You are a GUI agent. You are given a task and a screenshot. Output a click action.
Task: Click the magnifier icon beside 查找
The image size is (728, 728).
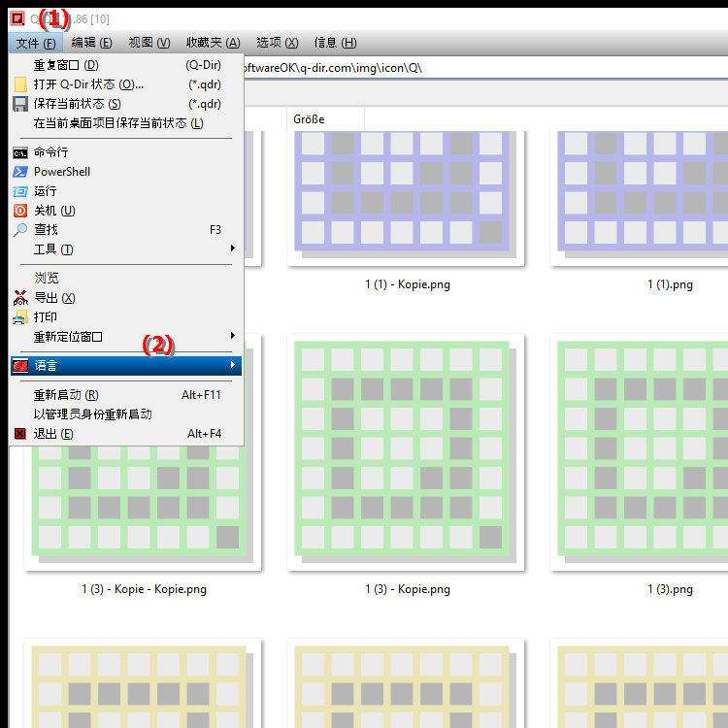tap(20, 230)
